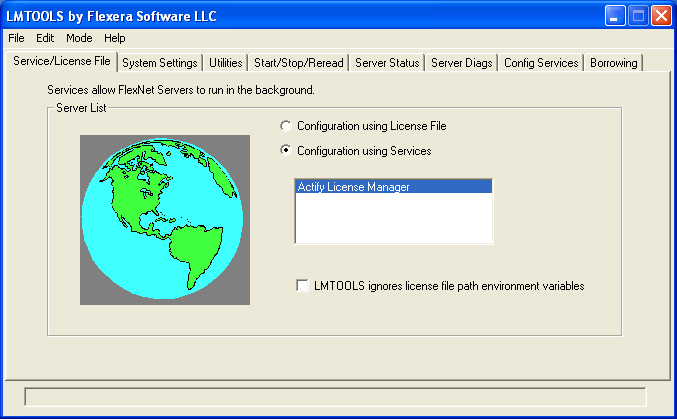Show the Server Diags tab

coord(461,63)
